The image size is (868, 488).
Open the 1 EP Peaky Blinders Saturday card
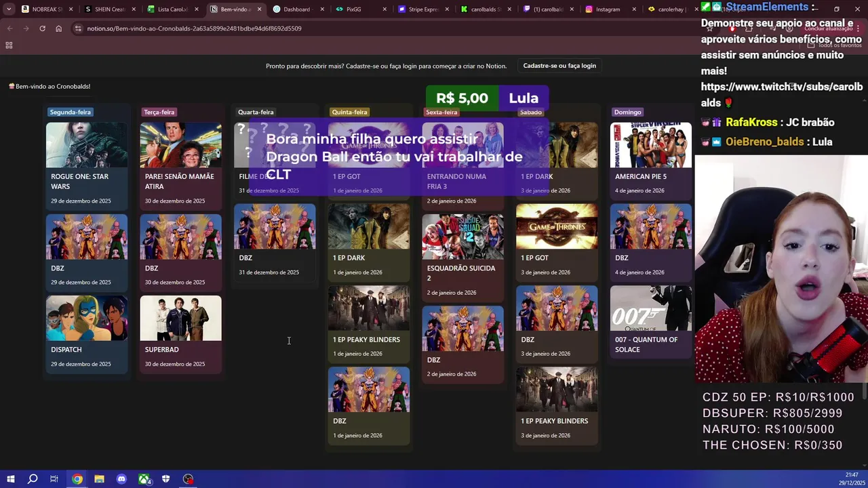pyautogui.click(x=557, y=405)
